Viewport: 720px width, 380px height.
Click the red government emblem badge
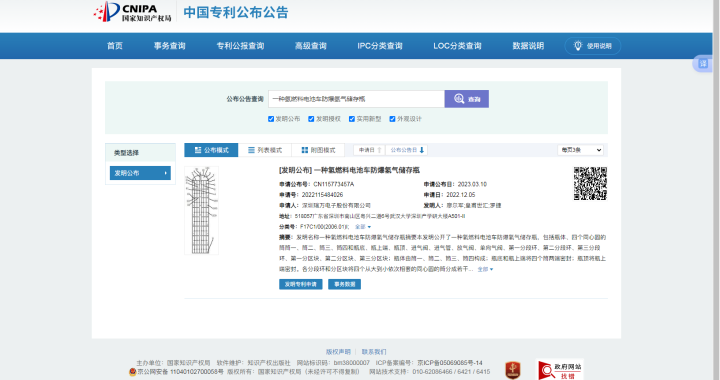512,370
